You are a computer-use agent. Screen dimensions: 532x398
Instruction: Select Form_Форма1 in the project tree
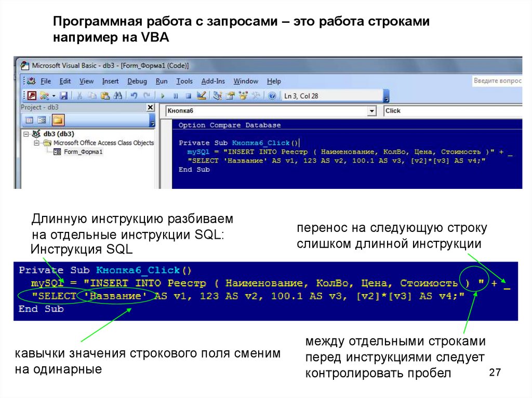point(83,152)
